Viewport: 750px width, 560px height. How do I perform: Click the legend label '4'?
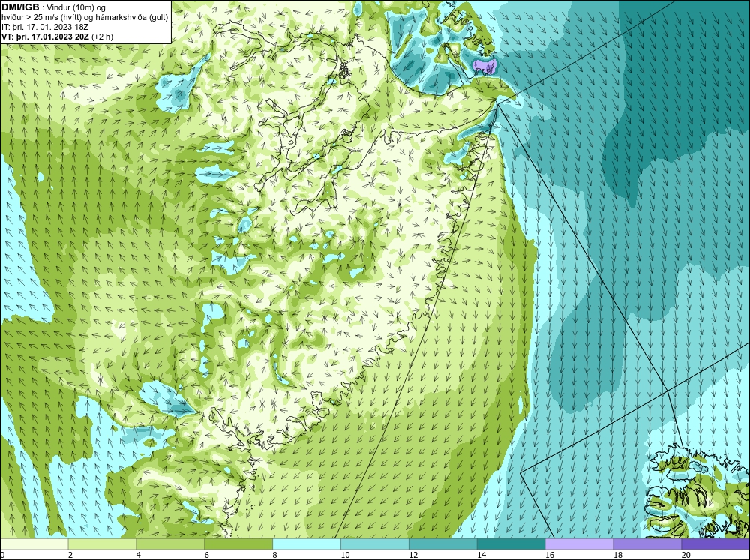pos(139,555)
